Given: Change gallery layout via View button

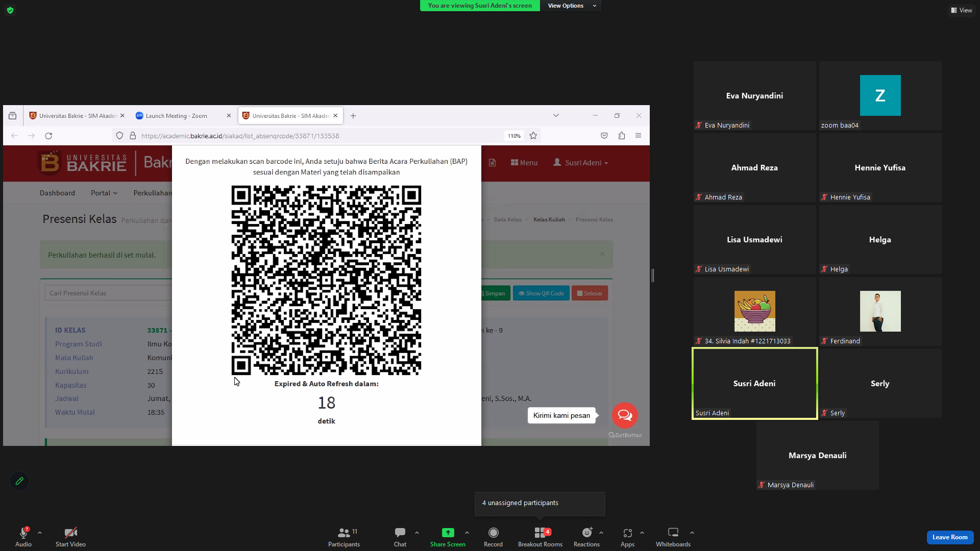Looking at the screenshot, I should 962,10.
